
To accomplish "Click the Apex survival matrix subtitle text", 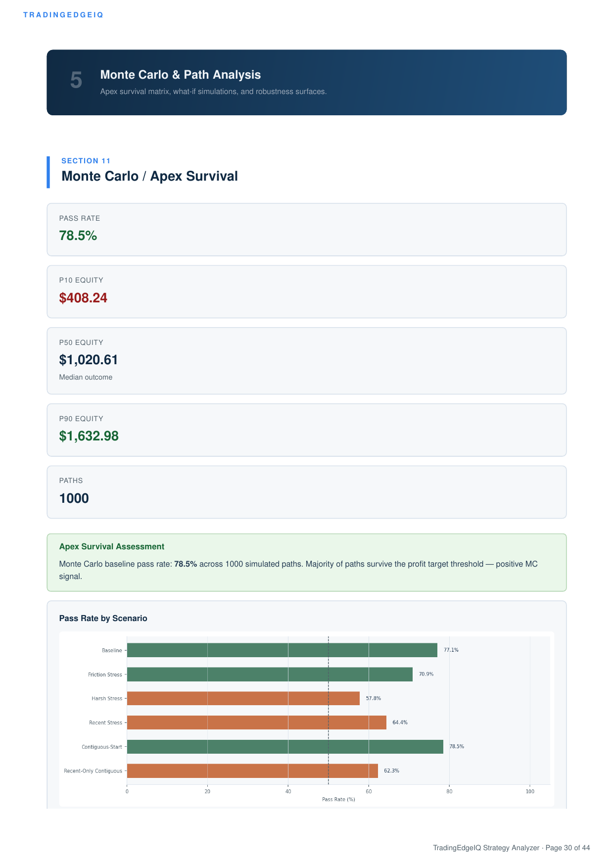I will pyautogui.click(x=213, y=92).
